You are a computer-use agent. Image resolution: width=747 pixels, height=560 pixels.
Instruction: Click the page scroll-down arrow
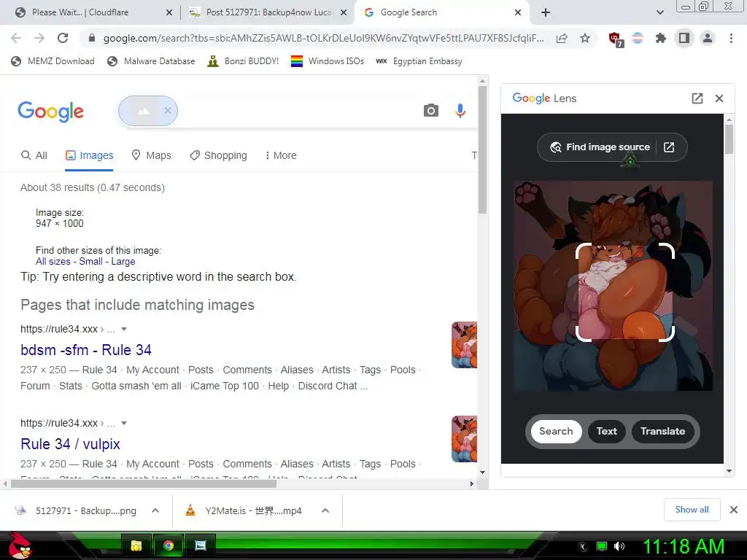pos(483,472)
